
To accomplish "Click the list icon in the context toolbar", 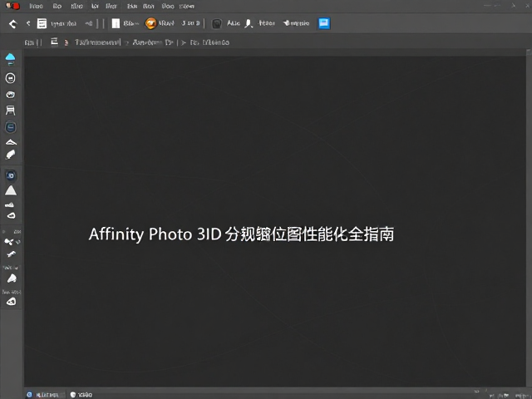I will (54, 42).
